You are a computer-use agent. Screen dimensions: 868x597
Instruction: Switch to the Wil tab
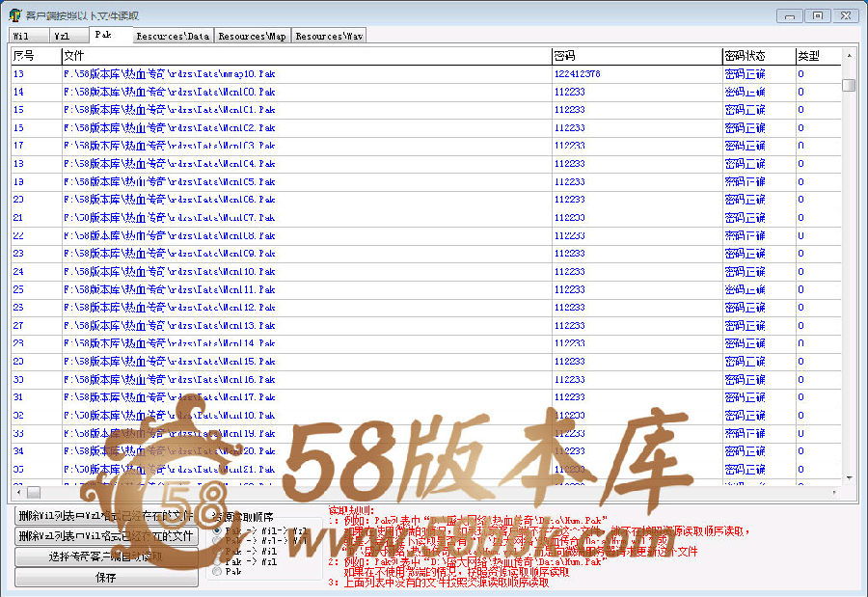29,36
